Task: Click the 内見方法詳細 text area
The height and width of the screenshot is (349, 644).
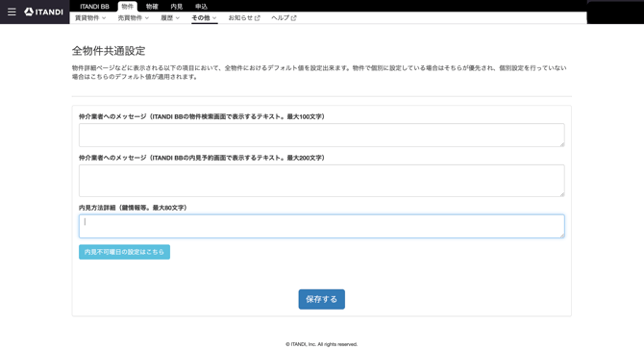Action: [x=322, y=226]
